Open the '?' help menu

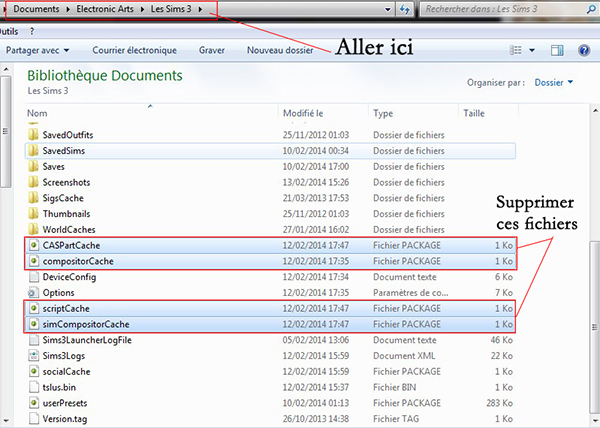tap(33, 31)
